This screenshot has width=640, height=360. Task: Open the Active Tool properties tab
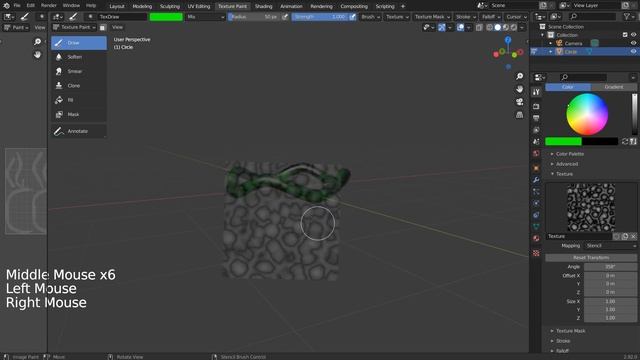click(536, 92)
